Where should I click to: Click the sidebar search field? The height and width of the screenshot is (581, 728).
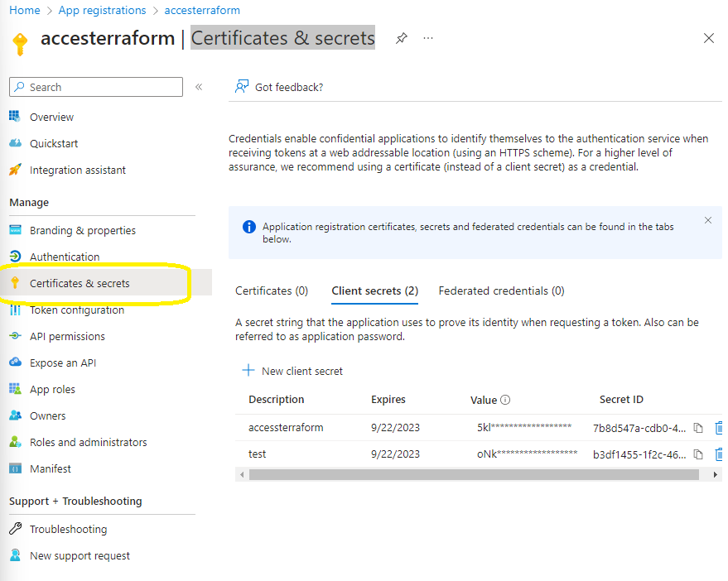click(x=95, y=86)
